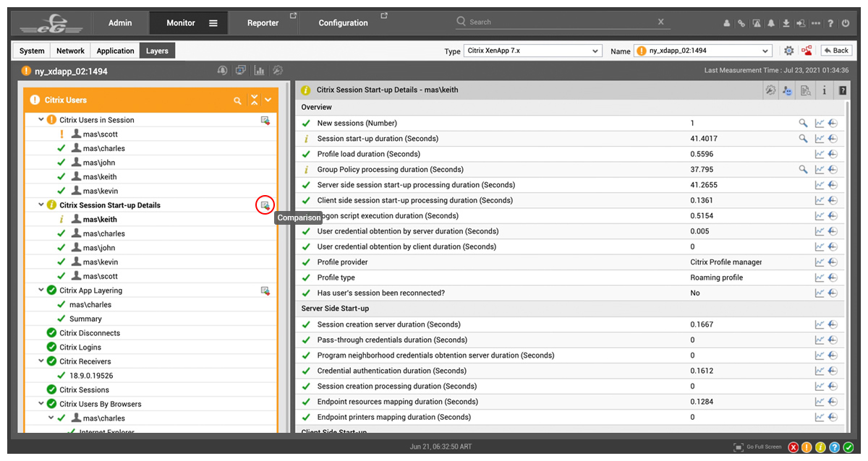Image resolution: width=868 pixels, height=461 pixels.
Task: Open the history clock icon for Session creation server duration
Action: (833, 325)
